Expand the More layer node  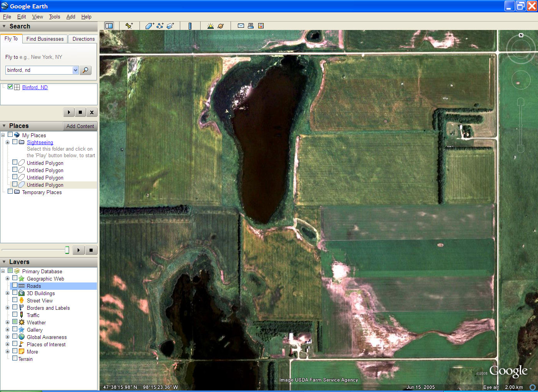pyautogui.click(x=7, y=352)
